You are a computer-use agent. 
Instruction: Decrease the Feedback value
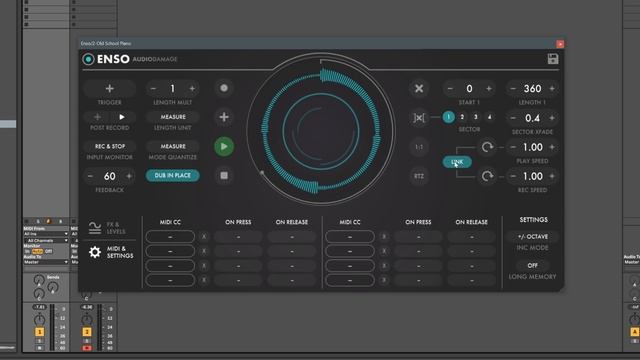coord(90,176)
